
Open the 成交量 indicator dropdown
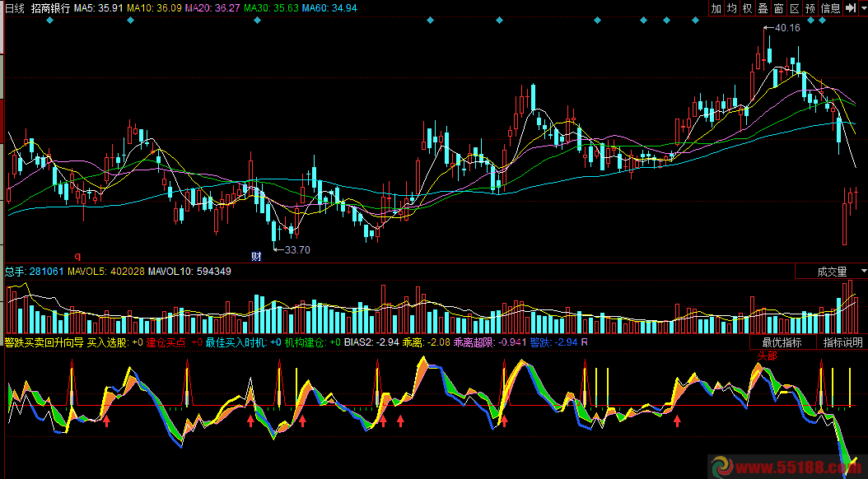pos(832,272)
